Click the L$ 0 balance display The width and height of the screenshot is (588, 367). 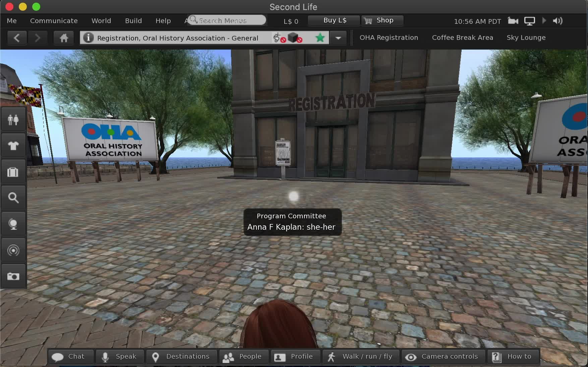tap(291, 21)
